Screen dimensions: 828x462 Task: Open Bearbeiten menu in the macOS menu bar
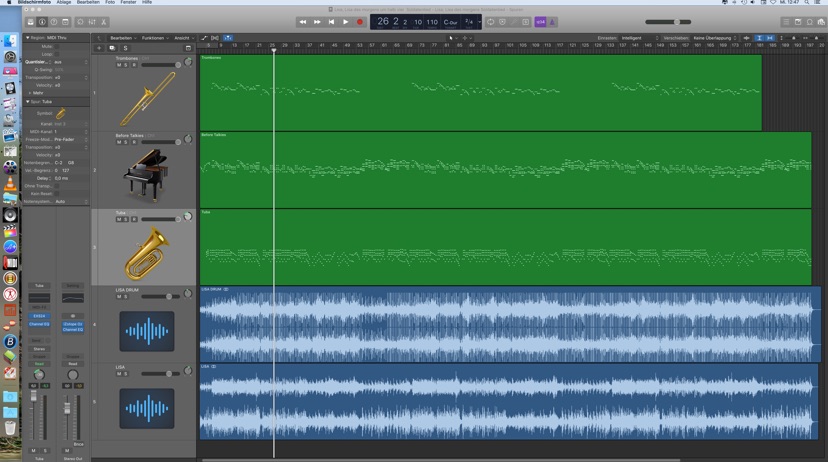(88, 2)
